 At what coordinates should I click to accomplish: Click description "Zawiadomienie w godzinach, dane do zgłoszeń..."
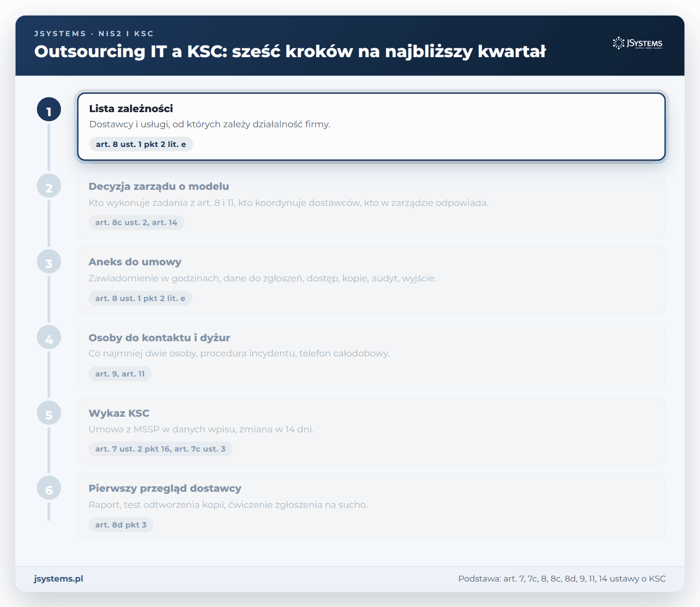pyautogui.click(x=262, y=278)
